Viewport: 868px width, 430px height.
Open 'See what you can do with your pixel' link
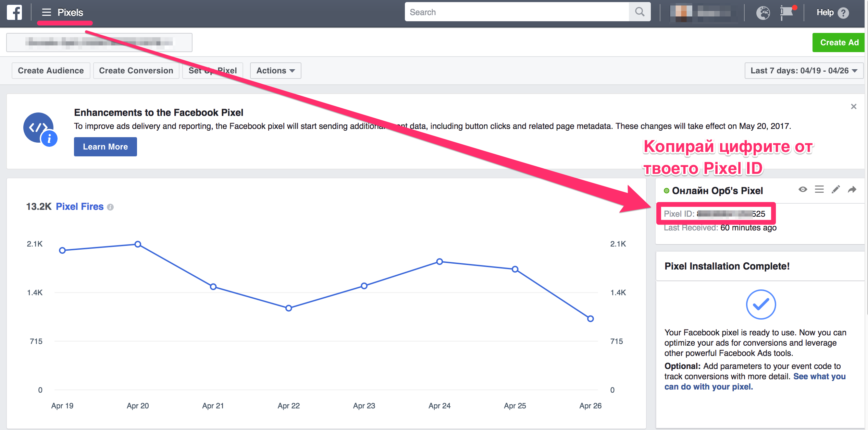755,382
